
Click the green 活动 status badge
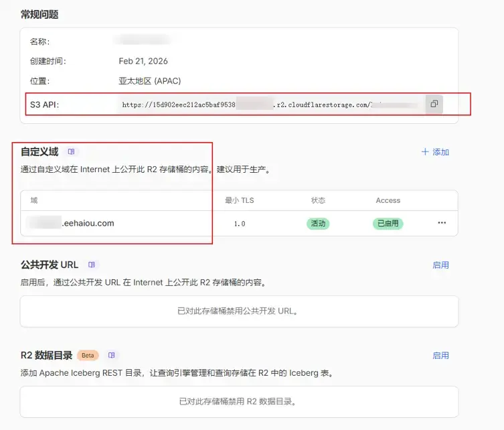coord(318,224)
